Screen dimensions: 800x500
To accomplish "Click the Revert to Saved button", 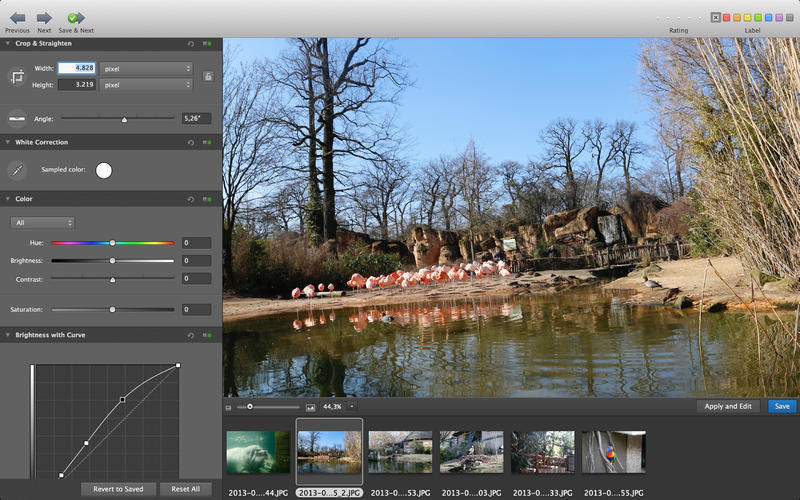I will pyautogui.click(x=119, y=489).
